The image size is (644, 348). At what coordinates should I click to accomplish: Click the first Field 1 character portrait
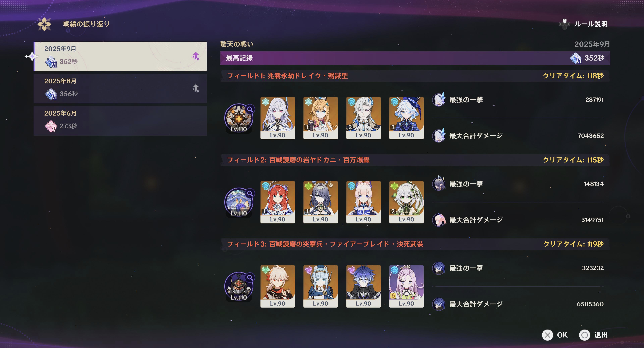click(x=278, y=118)
